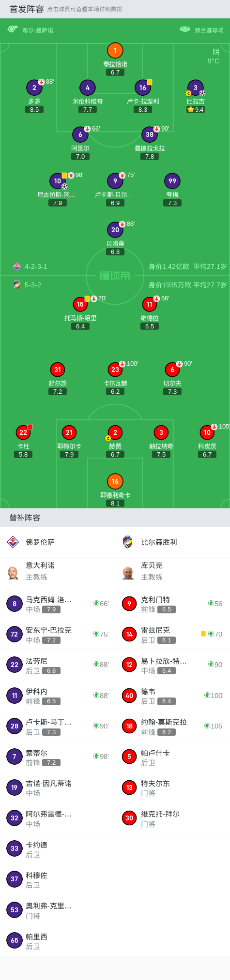Tap the 9.4 star rating of 比拉吉
This screenshot has height=980, width=230.
[196, 110]
